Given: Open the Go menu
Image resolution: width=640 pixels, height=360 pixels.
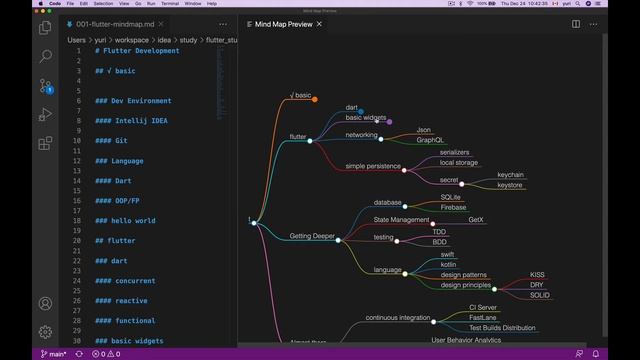Looking at the screenshot, I should 138,4.
